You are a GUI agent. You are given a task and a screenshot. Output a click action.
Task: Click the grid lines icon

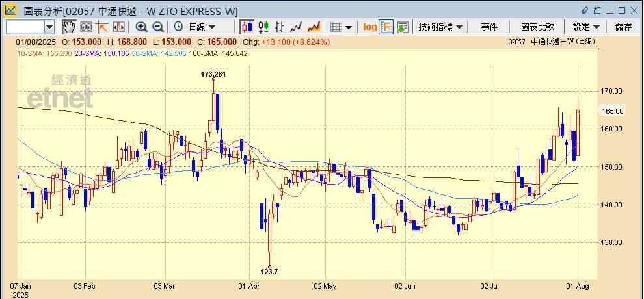coord(336,27)
